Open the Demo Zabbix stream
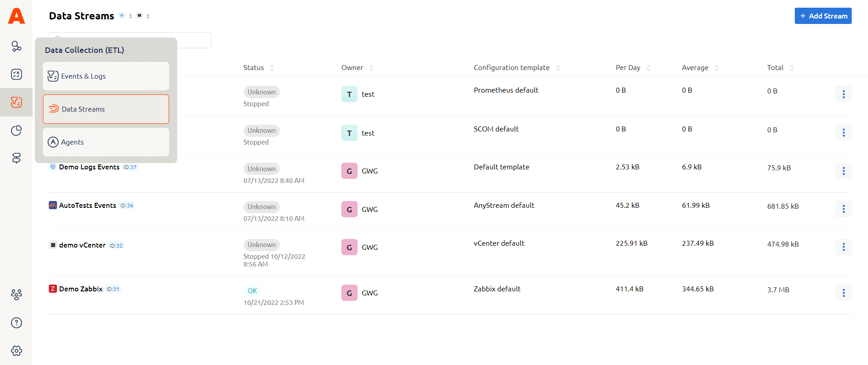Viewport: 868px width, 365px height. click(81, 289)
